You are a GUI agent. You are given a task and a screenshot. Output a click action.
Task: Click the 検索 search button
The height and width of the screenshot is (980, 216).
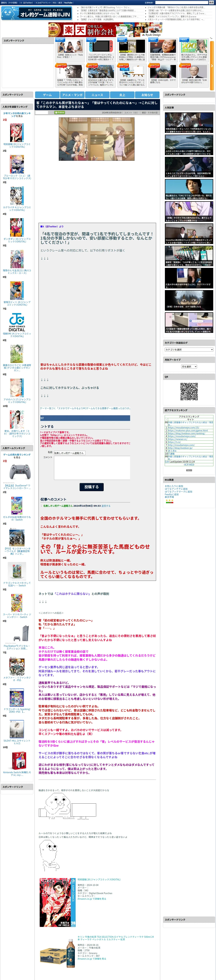coord(211,3)
